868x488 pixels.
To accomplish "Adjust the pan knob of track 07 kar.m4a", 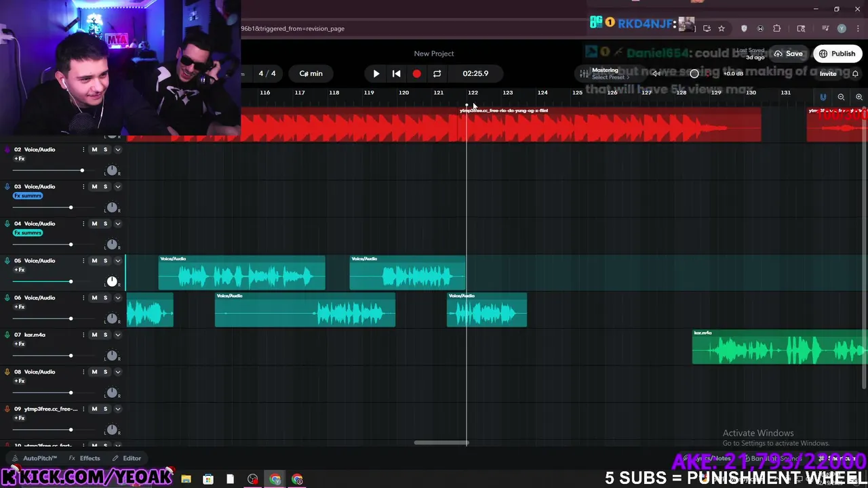I will (112, 355).
